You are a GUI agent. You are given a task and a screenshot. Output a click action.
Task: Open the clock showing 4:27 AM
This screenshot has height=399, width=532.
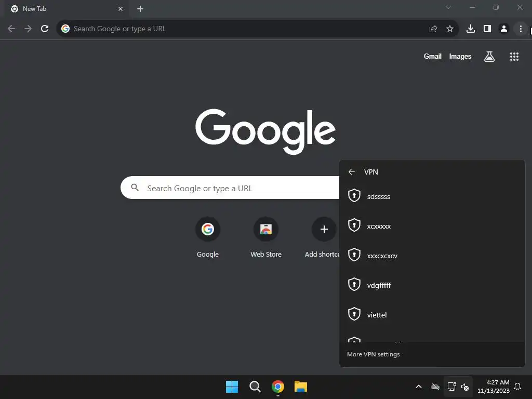pyautogui.click(x=494, y=387)
